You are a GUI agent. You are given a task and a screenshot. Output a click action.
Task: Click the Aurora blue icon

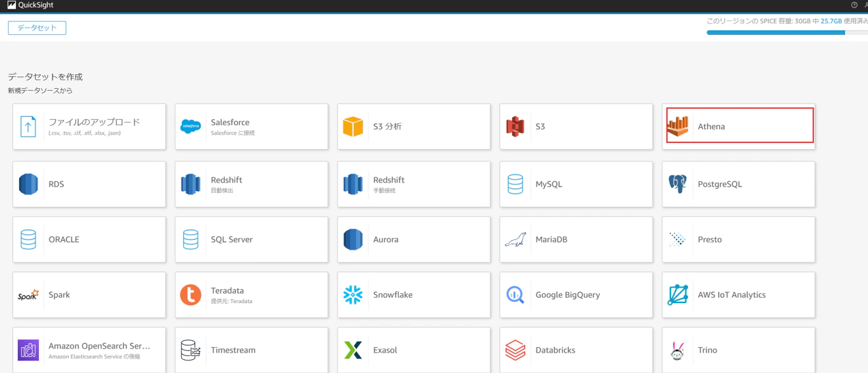[353, 239]
